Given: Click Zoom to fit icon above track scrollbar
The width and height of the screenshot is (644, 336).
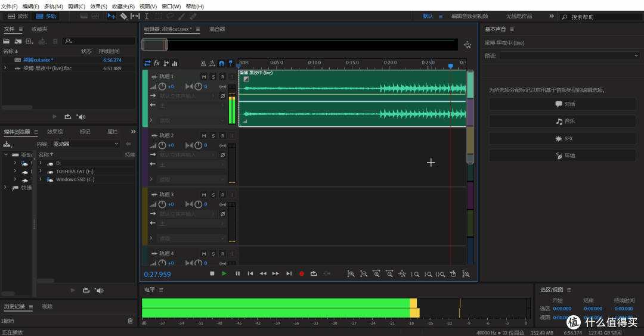Looking at the screenshot, I should (x=467, y=45).
